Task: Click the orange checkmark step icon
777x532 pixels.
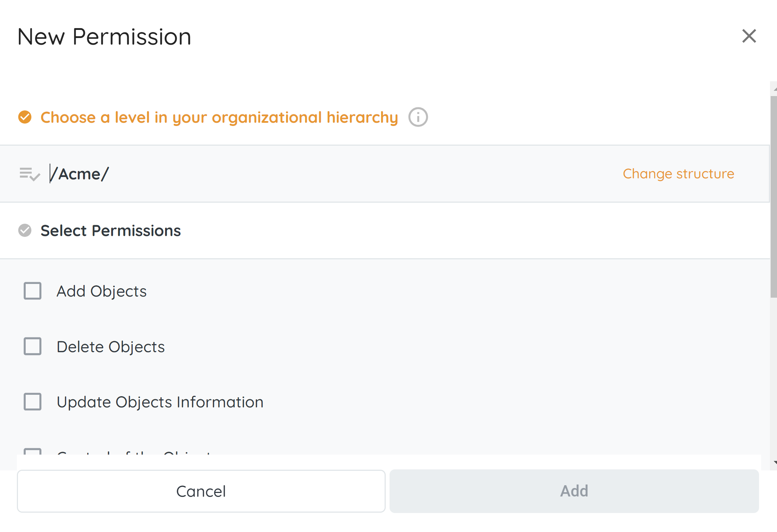Action: pyautogui.click(x=25, y=117)
